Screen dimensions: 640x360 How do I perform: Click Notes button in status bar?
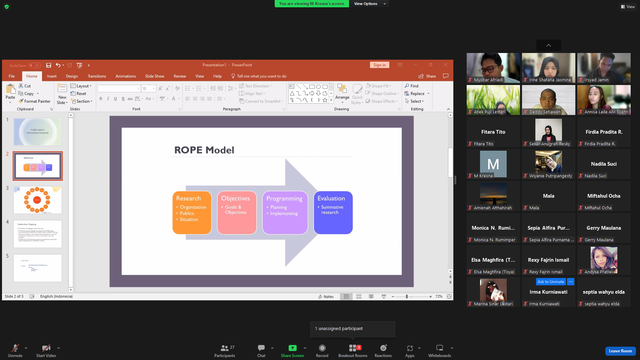point(326,297)
